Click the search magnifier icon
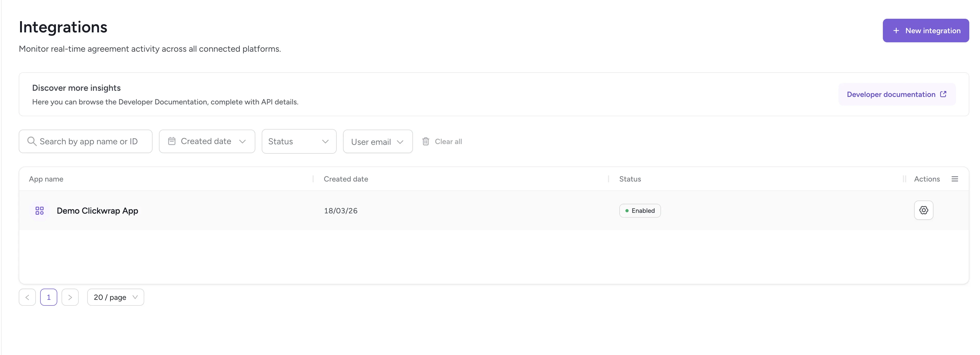This screenshot has height=355, width=980. pyautogui.click(x=32, y=141)
